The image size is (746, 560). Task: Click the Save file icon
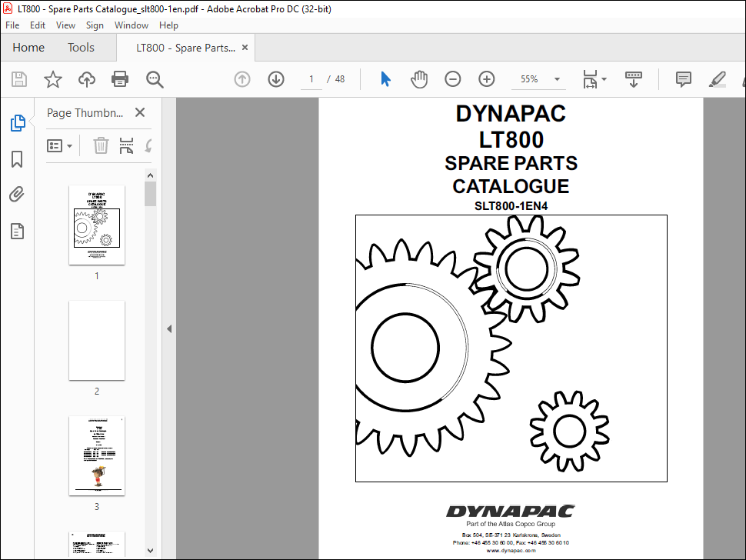19,79
